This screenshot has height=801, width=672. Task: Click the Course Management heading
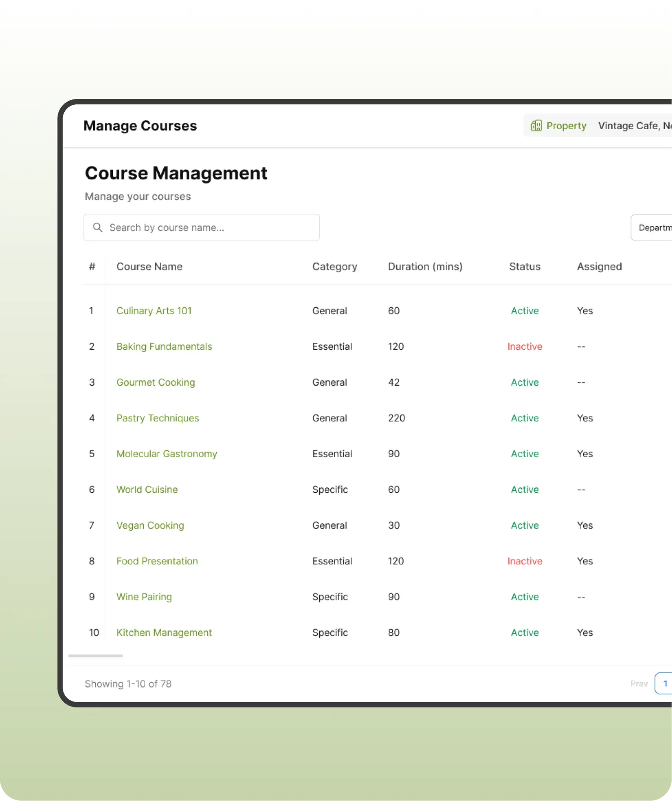(176, 173)
